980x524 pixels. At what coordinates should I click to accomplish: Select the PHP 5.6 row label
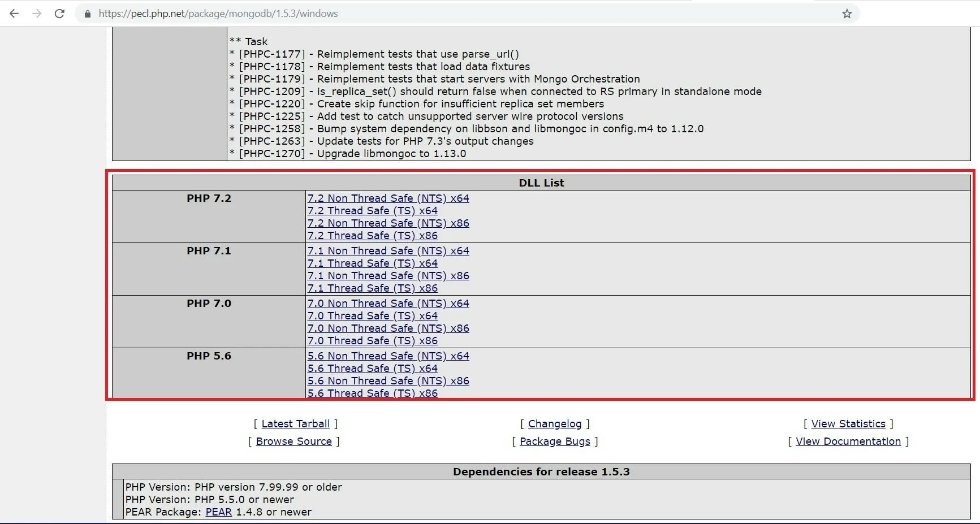click(209, 356)
